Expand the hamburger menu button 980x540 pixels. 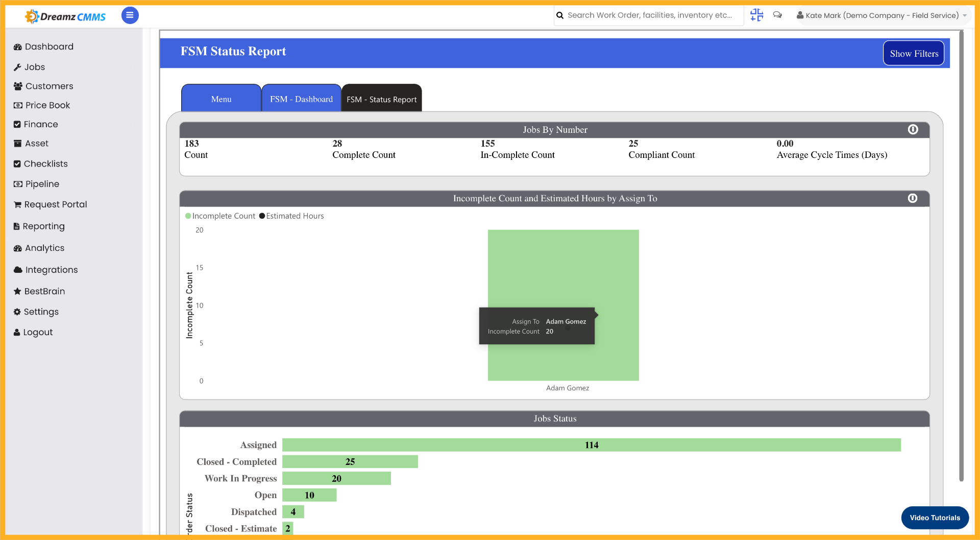coord(130,15)
